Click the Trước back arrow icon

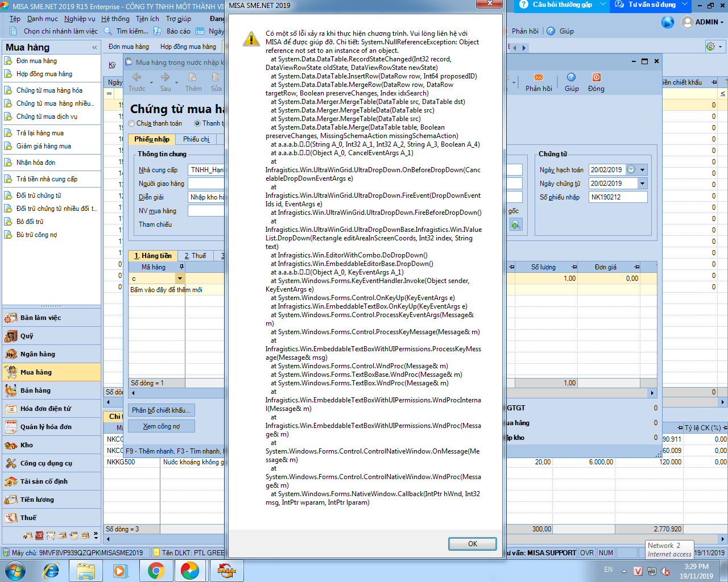click(136, 77)
